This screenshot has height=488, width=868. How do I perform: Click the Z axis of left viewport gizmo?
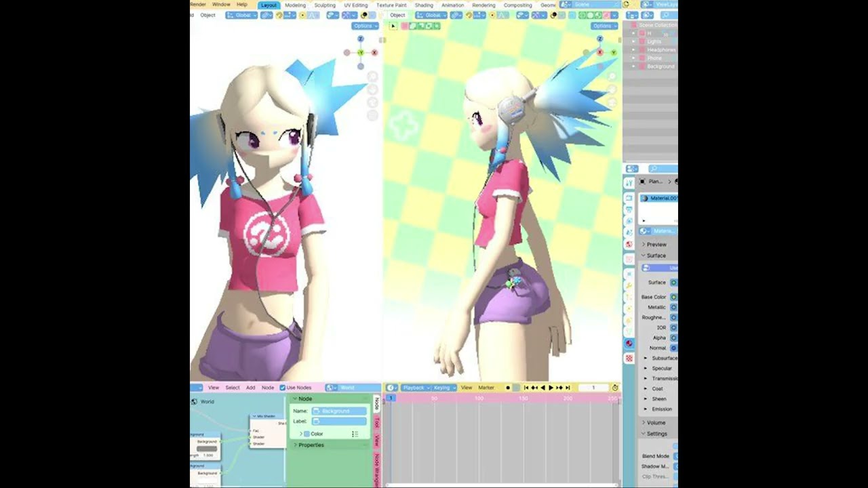coord(361,39)
